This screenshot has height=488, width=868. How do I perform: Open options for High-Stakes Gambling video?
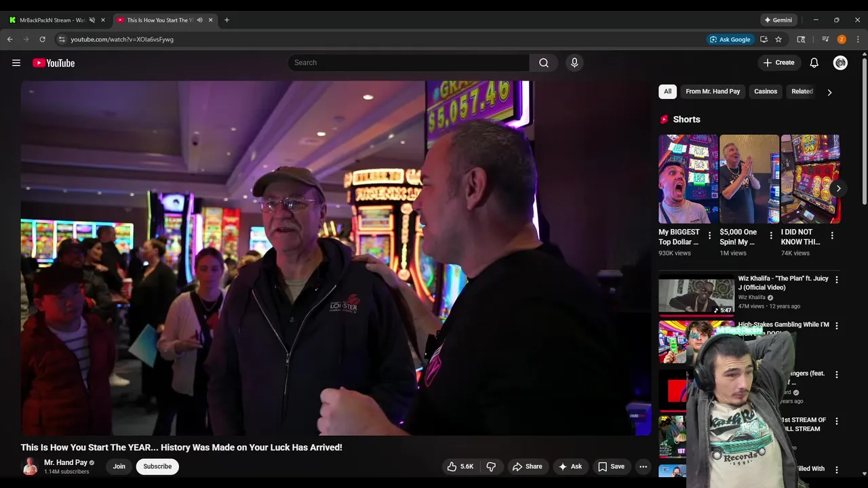836,325
